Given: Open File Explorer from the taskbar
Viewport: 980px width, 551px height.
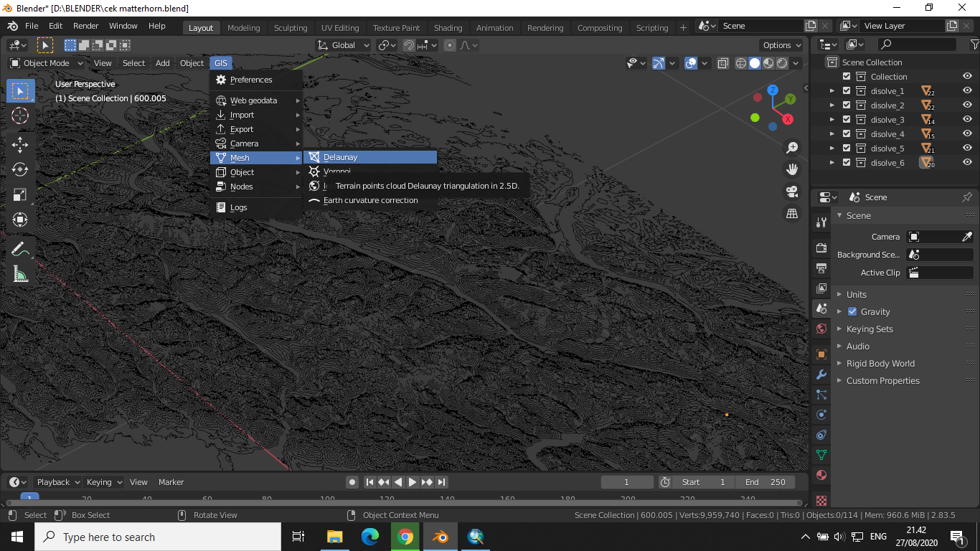Looking at the screenshot, I should pyautogui.click(x=334, y=537).
